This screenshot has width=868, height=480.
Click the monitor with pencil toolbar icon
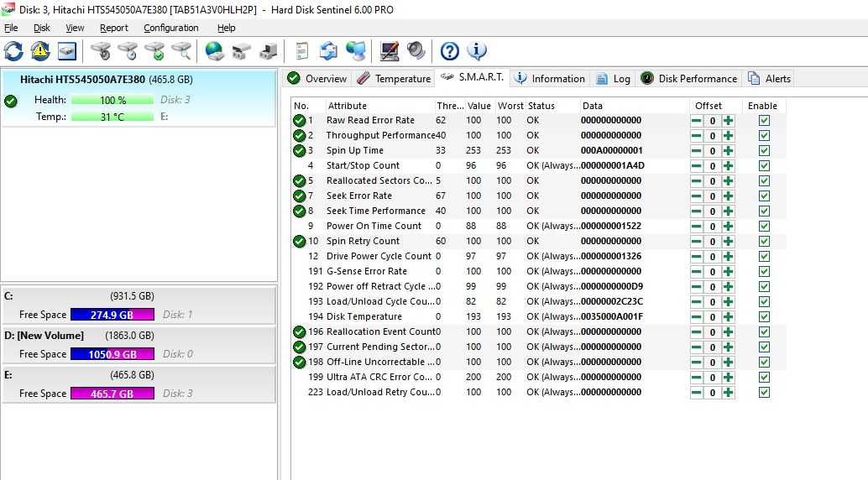tap(390, 51)
